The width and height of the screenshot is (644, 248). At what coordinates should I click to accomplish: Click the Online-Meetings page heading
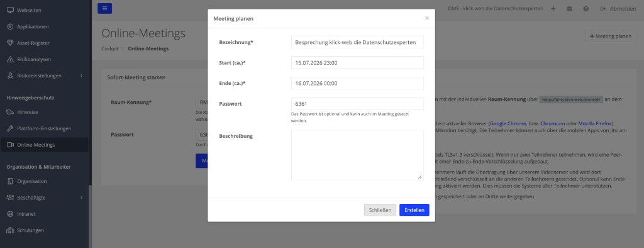click(x=143, y=33)
